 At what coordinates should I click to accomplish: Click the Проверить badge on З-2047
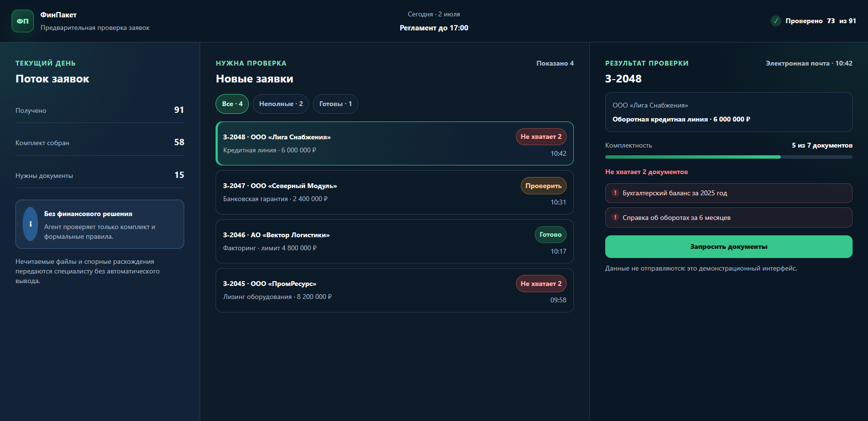(x=543, y=186)
